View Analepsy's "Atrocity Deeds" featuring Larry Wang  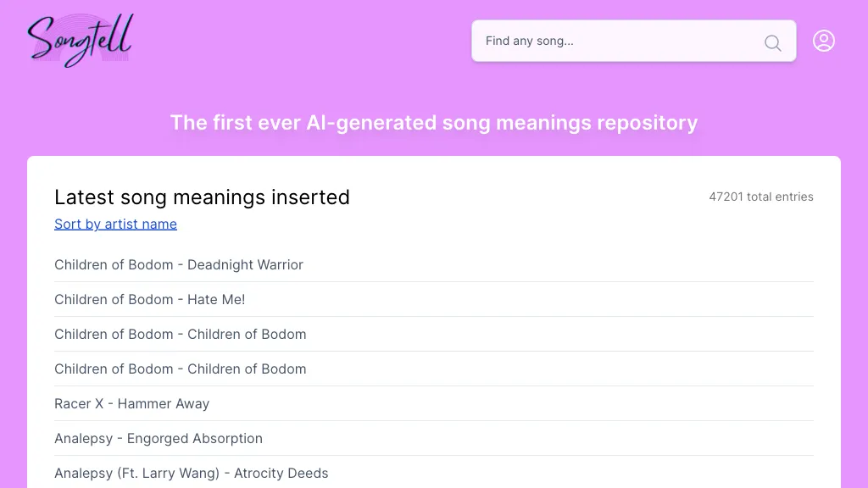click(x=191, y=473)
